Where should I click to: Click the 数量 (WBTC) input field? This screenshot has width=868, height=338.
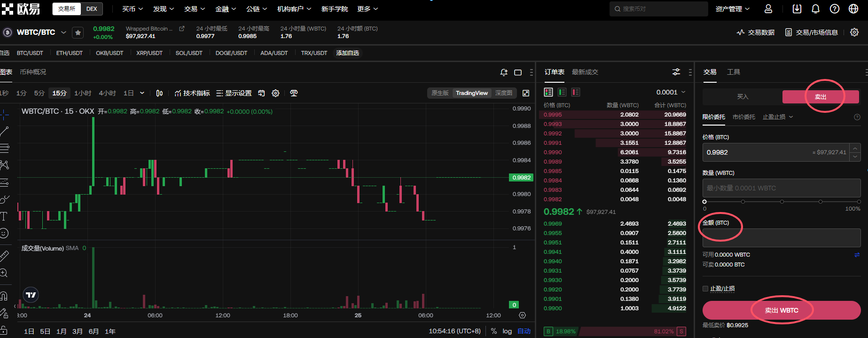pos(781,188)
